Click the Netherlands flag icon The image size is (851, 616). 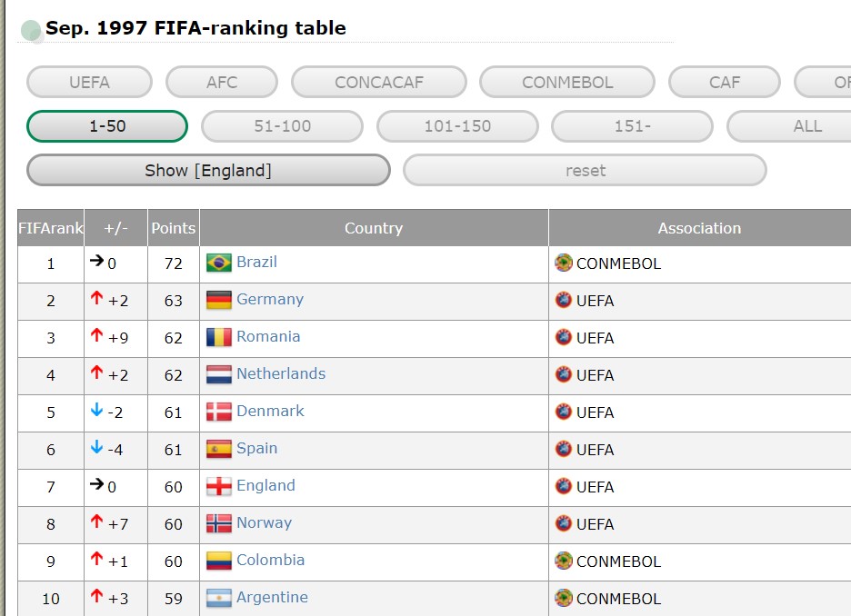[x=219, y=375]
